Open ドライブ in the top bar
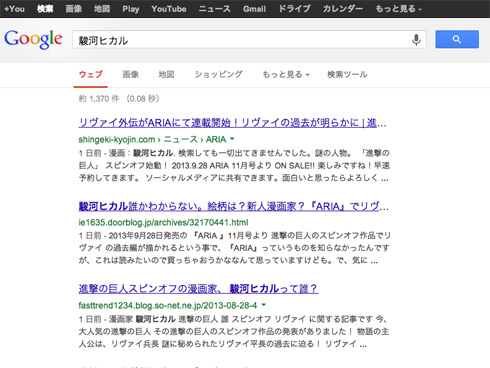Viewport: 490px width, 368px height. click(294, 9)
